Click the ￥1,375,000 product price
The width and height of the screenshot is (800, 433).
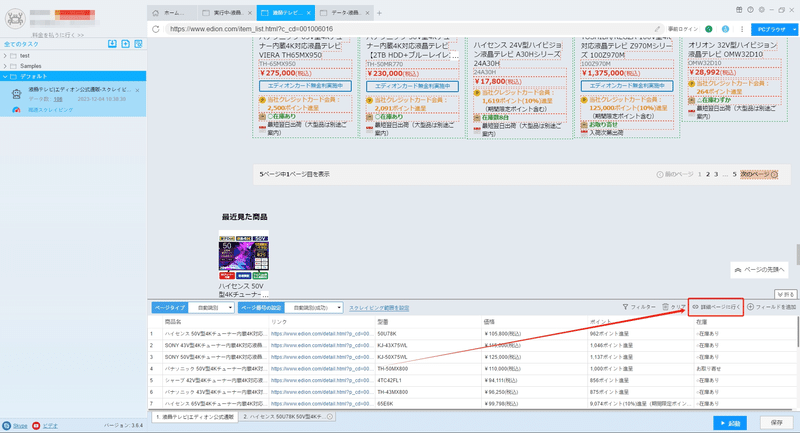[x=607, y=73]
